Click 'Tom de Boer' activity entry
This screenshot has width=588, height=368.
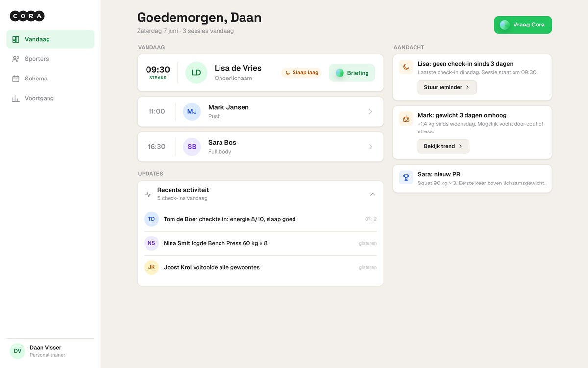pos(260,219)
